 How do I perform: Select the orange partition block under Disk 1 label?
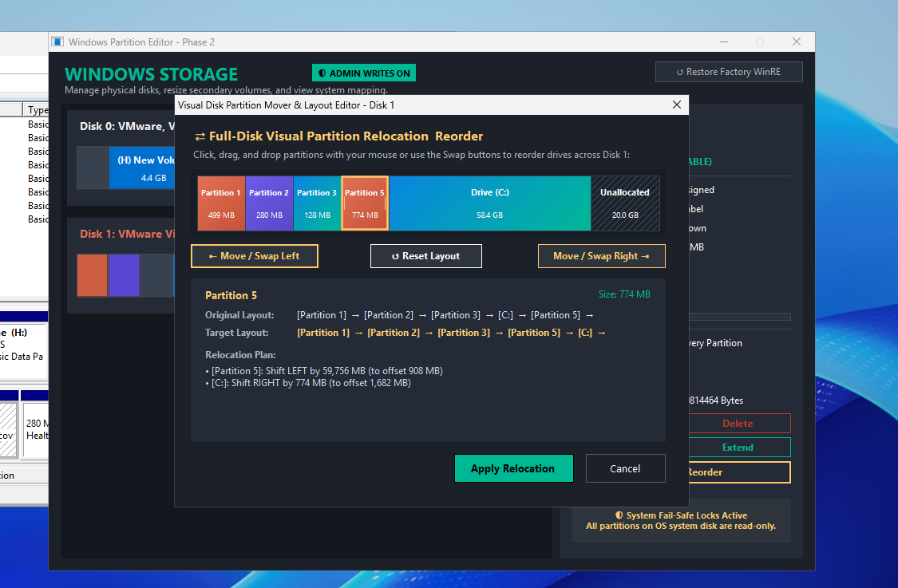pyautogui.click(x=93, y=275)
